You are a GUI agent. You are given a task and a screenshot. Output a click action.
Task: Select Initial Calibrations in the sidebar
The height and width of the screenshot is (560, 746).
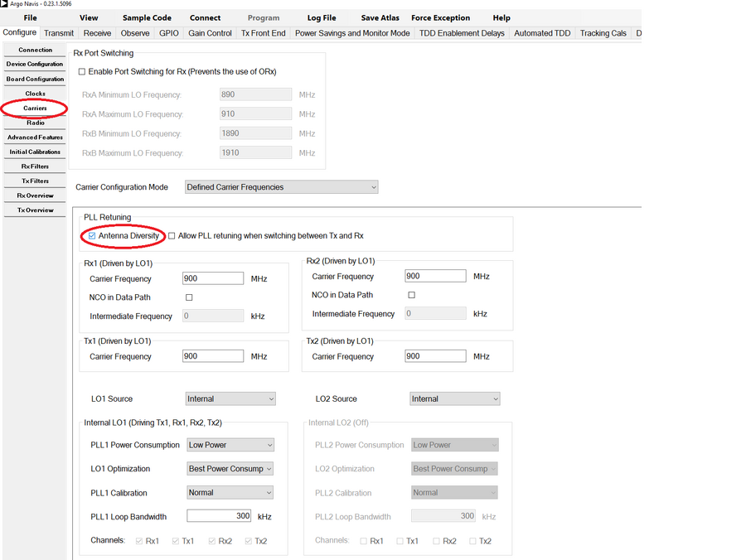tap(34, 151)
